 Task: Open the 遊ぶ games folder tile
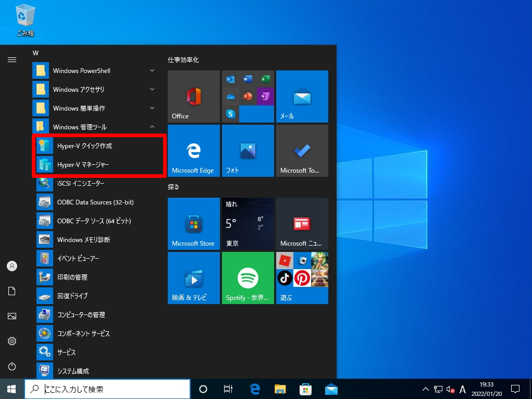click(302, 278)
